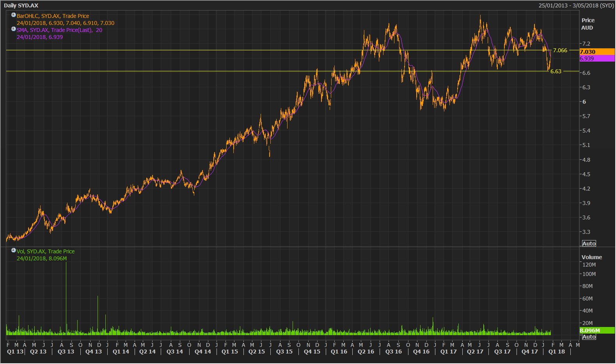Click the Vol series info icon

[14, 251]
